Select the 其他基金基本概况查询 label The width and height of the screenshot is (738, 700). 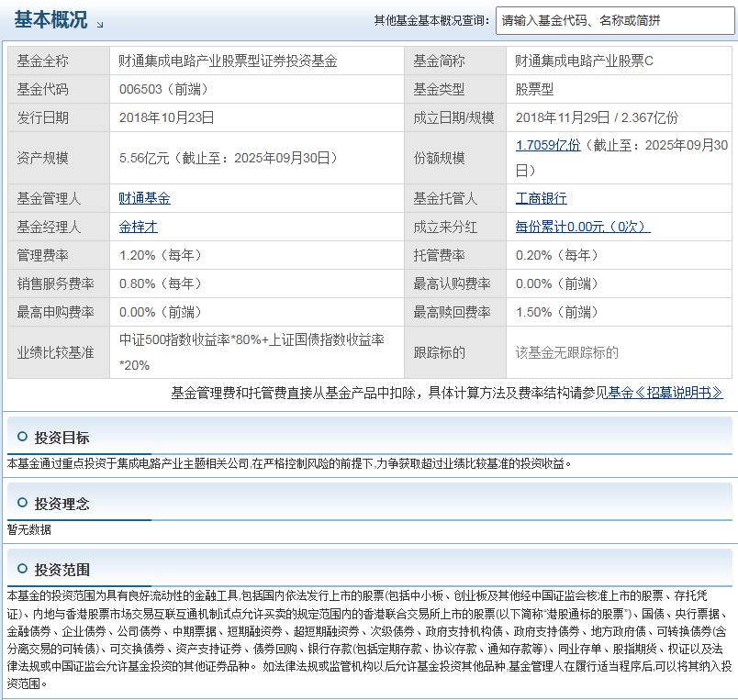coord(431,20)
